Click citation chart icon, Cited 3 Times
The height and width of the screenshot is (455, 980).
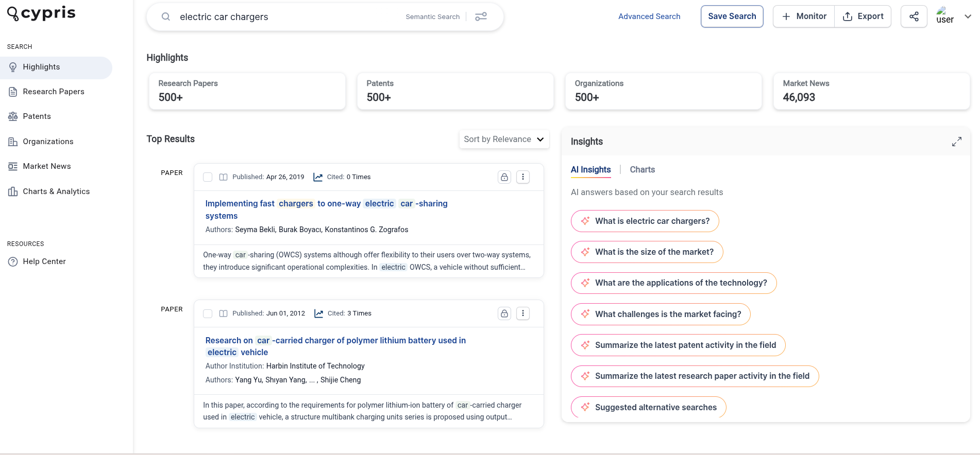(x=319, y=313)
